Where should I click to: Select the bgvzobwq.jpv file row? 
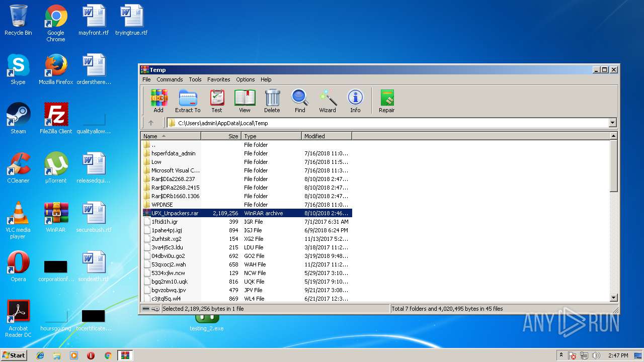pyautogui.click(x=247, y=290)
